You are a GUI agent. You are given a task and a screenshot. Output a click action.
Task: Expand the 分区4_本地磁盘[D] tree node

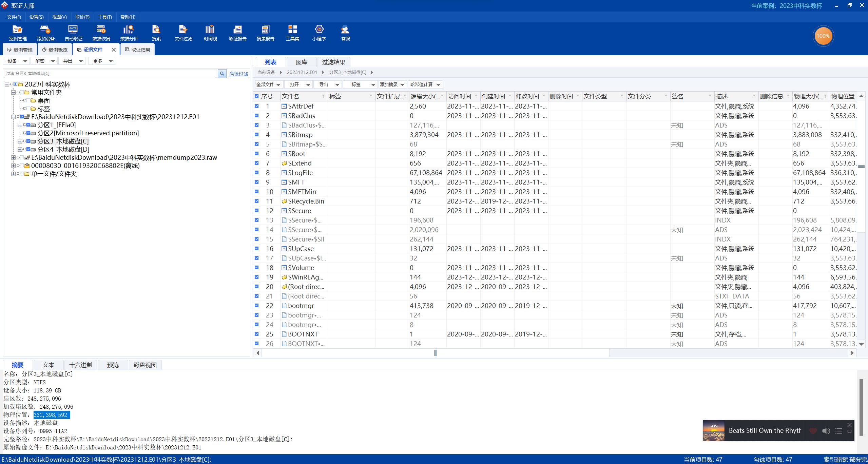(20, 150)
